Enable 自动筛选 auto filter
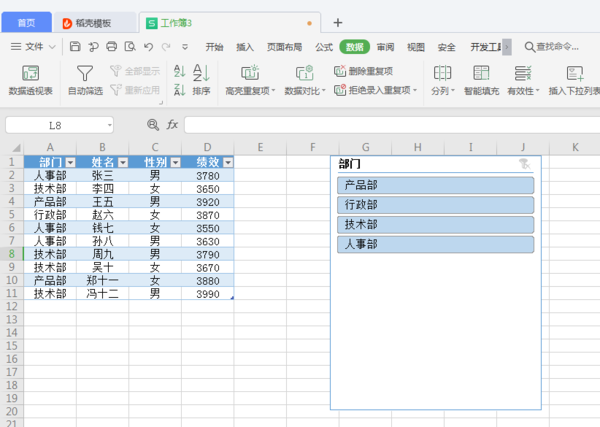 pos(85,80)
